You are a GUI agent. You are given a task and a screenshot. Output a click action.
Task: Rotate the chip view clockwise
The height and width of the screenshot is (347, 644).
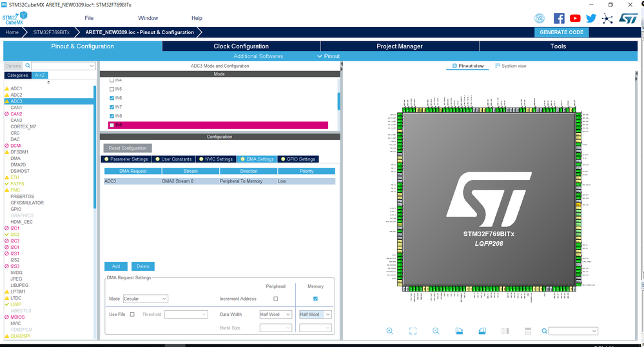click(459, 331)
